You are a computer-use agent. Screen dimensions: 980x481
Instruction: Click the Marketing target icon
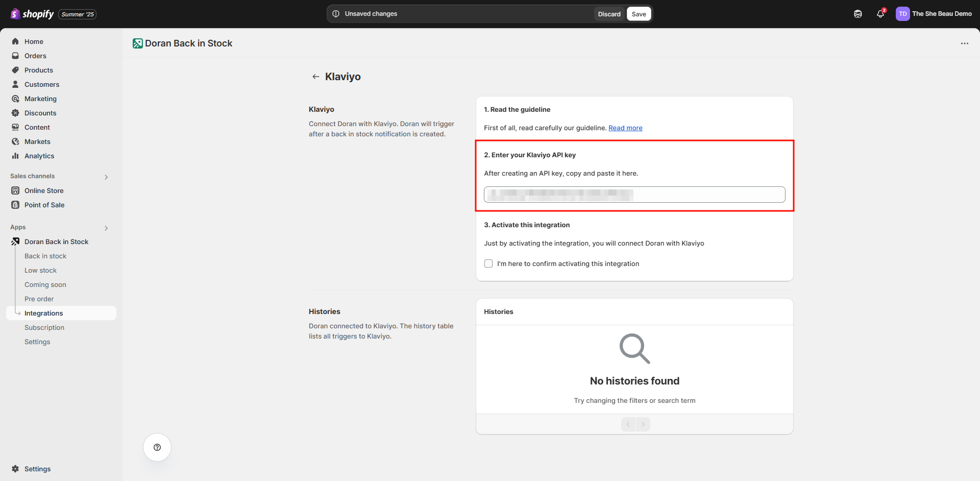[x=15, y=99]
